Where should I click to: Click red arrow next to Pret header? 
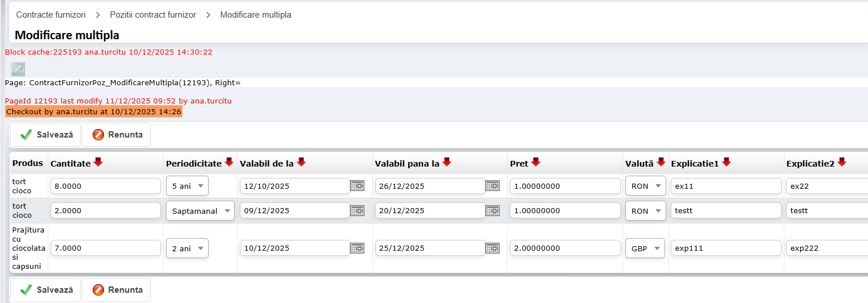coord(535,163)
